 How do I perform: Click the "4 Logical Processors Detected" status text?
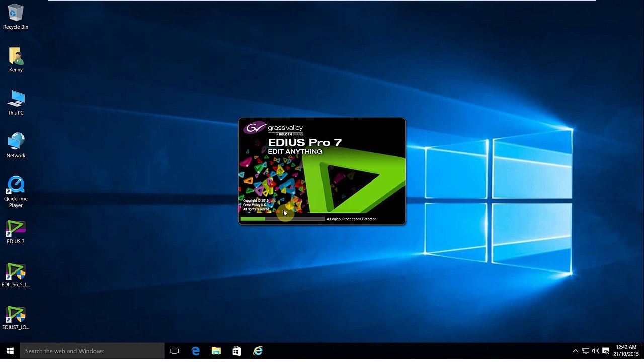point(352,219)
